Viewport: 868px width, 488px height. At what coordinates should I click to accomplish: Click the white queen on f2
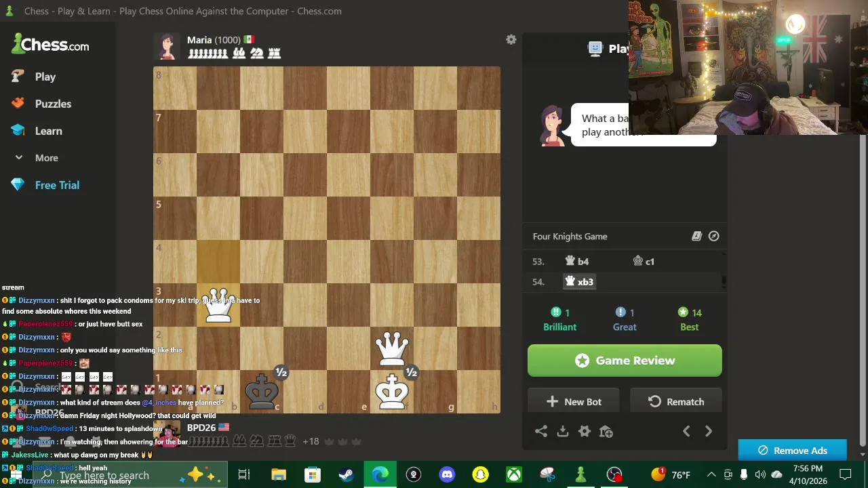pyautogui.click(x=392, y=348)
